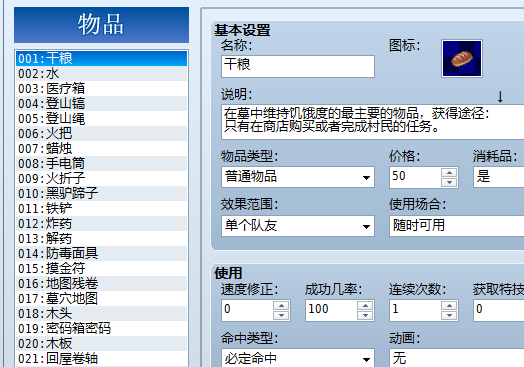This screenshot has height=367, width=524.
Task: Decrease 价格 with the down arrow
Action: click(449, 182)
